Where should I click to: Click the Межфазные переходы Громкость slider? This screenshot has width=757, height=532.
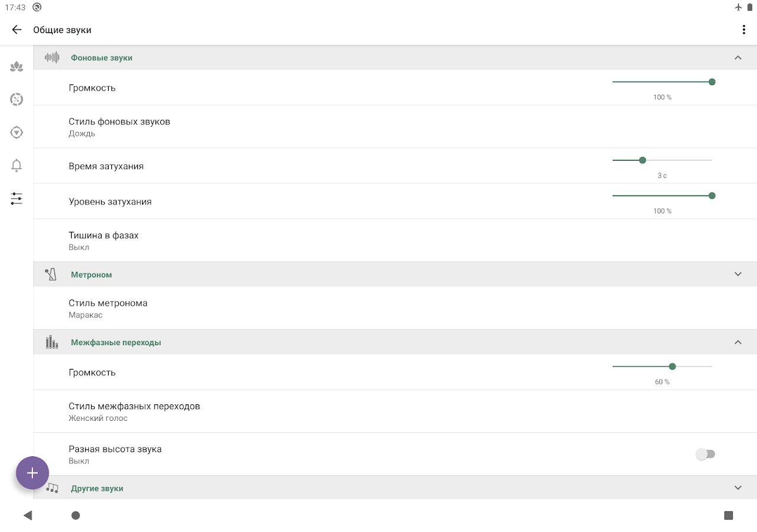point(662,366)
